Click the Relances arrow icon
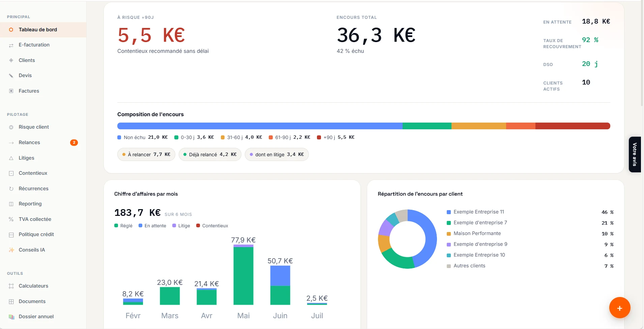 [11, 143]
